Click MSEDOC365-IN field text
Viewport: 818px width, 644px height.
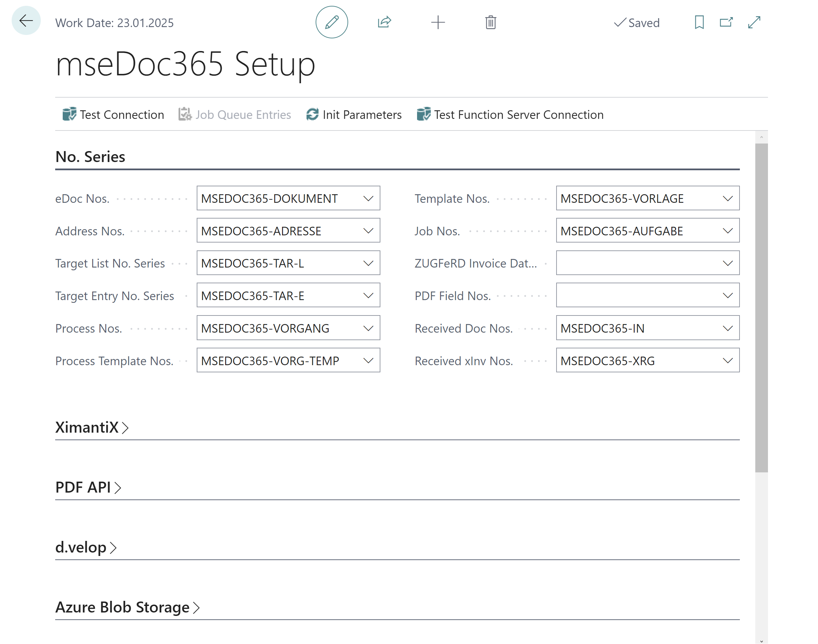(x=602, y=328)
